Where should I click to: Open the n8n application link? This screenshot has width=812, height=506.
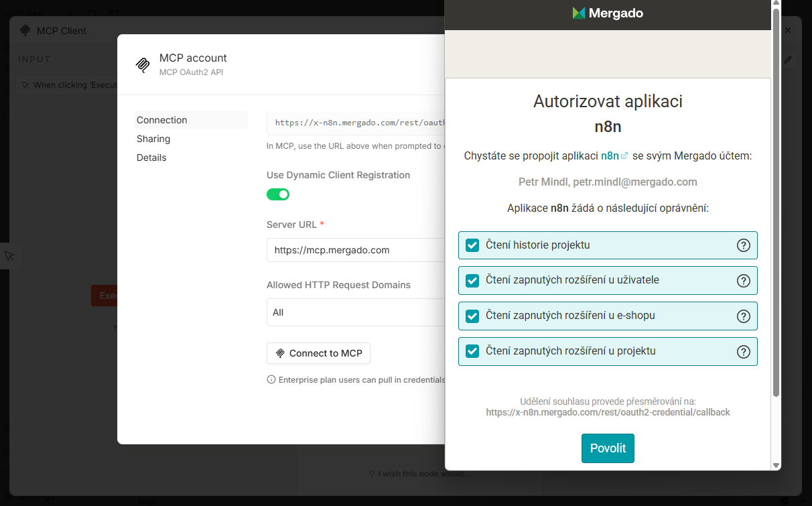pos(614,155)
